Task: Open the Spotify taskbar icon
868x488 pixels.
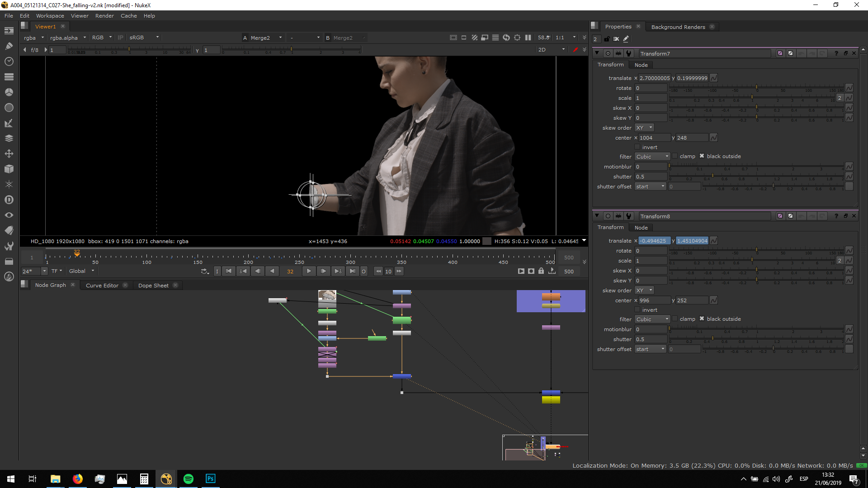Action: coord(189,479)
